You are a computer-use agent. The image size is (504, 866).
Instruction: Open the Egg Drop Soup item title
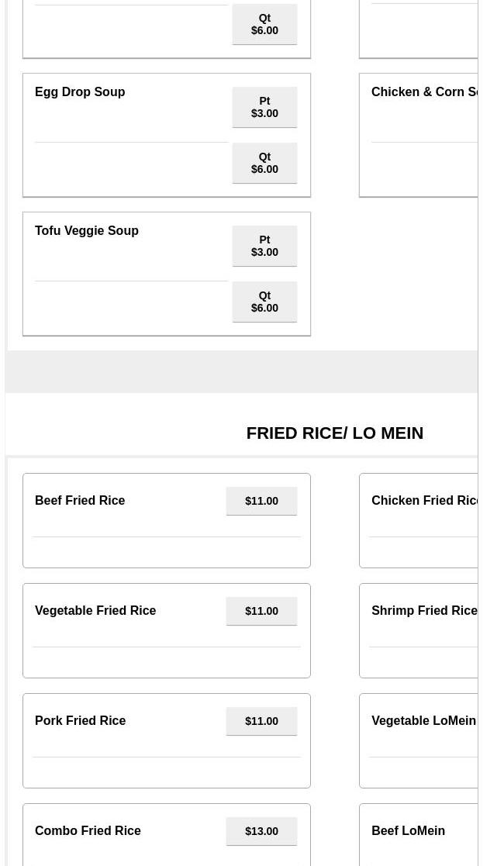[80, 91]
